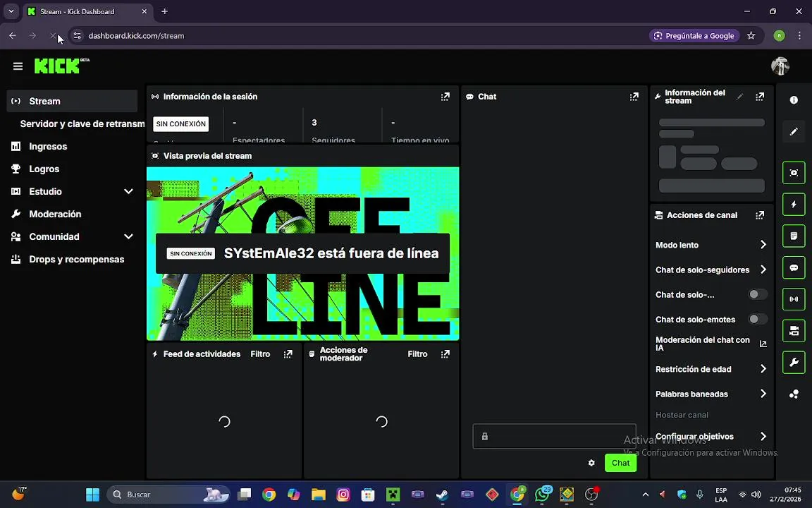Screen dimensions: 812x508
Task: Click the taskbar Buscar search box
Action: point(169,495)
